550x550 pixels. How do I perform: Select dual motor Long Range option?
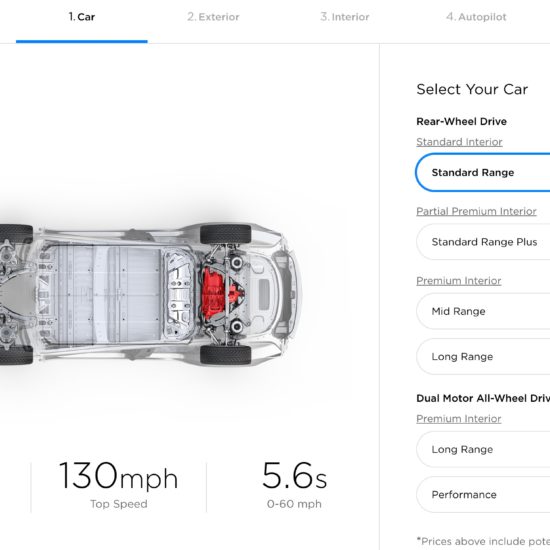pyautogui.click(x=483, y=449)
